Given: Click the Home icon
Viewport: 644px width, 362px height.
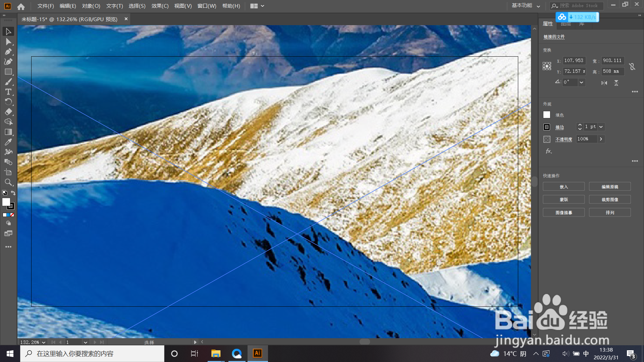Looking at the screenshot, I should (x=21, y=6).
